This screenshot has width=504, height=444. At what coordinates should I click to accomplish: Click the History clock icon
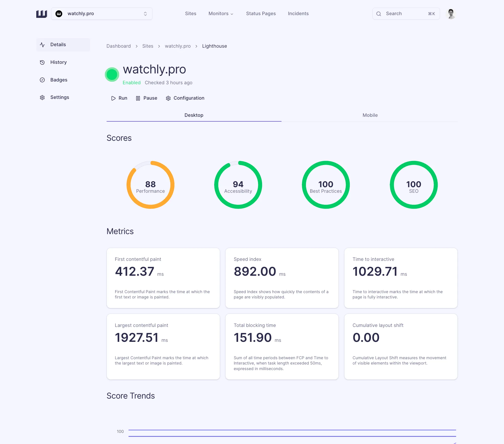coord(42,62)
